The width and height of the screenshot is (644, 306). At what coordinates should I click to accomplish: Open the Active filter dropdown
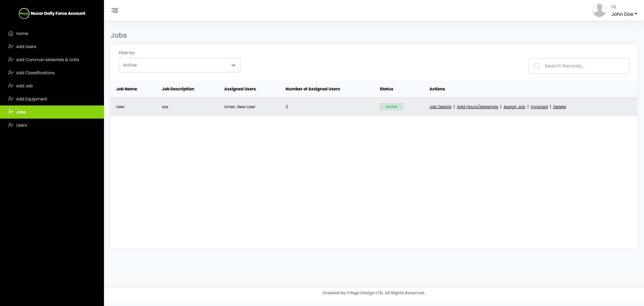179,65
